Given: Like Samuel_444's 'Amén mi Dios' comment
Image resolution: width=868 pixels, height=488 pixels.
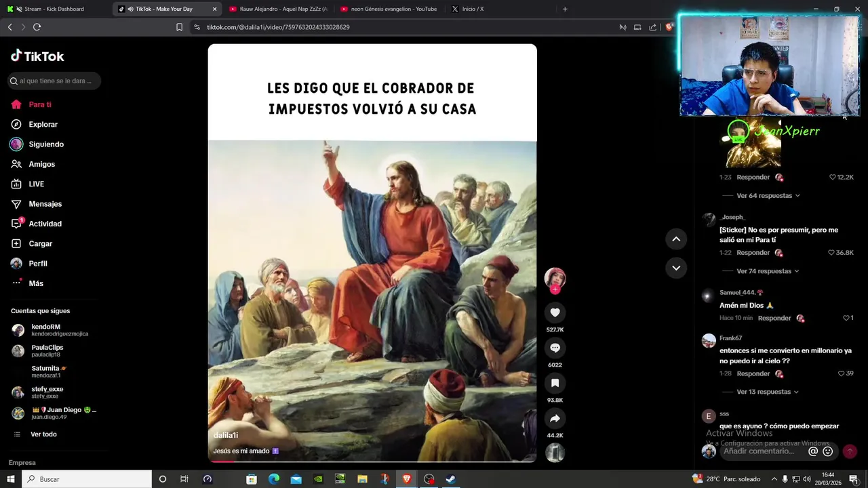Looking at the screenshot, I should coord(846,318).
